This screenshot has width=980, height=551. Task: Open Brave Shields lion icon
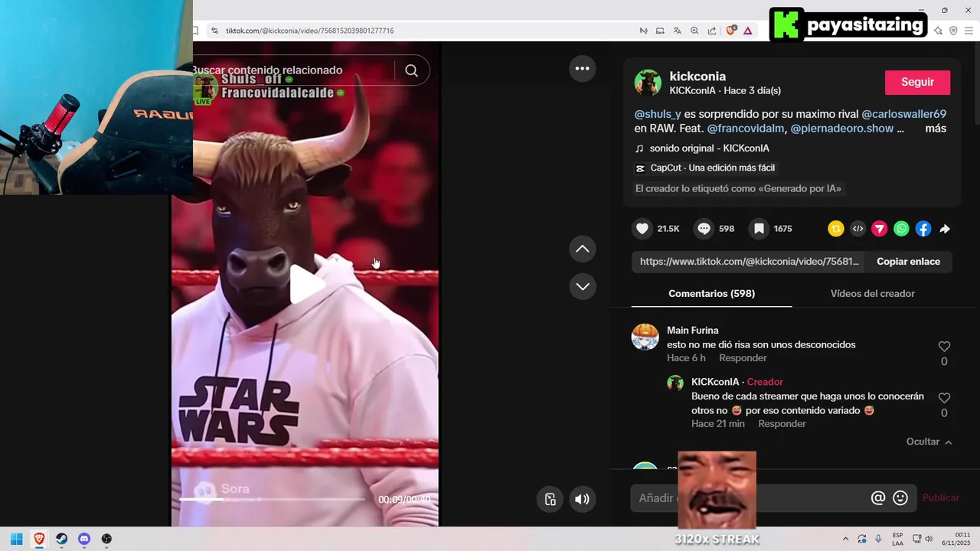pyautogui.click(x=731, y=31)
